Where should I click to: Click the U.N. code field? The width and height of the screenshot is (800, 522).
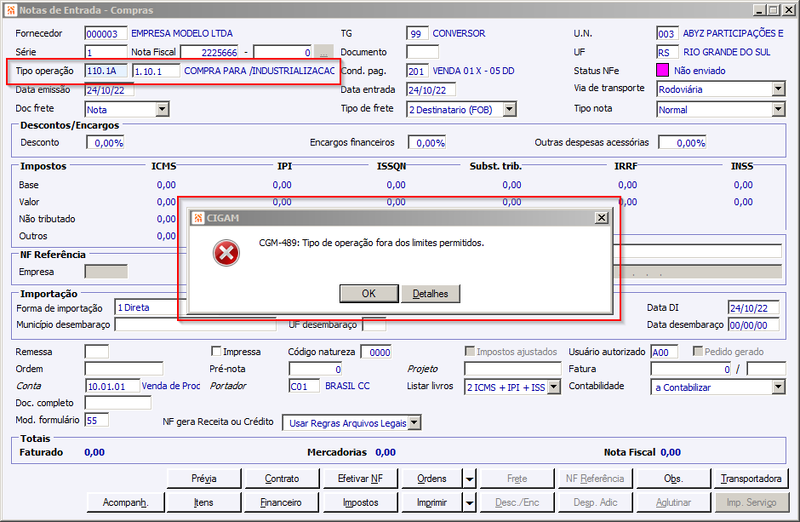[667, 34]
